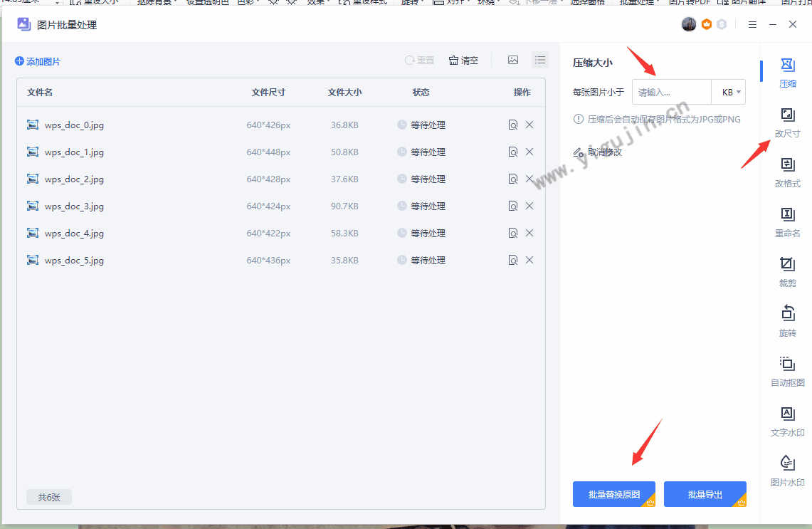Remove wps_doc_3.jpg from the list

(529, 206)
